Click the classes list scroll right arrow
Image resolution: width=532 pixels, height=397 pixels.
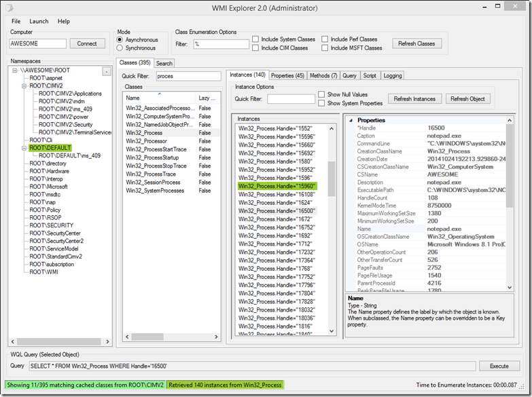point(216,337)
